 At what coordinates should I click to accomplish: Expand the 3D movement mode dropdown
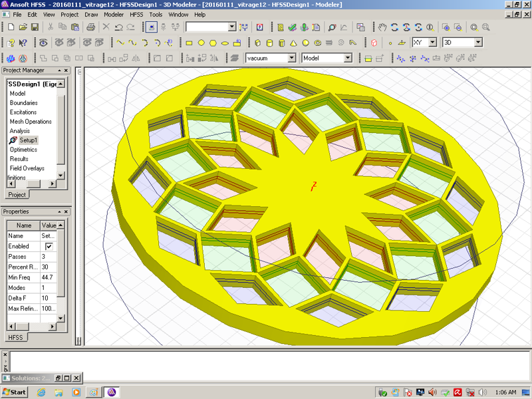(477, 43)
